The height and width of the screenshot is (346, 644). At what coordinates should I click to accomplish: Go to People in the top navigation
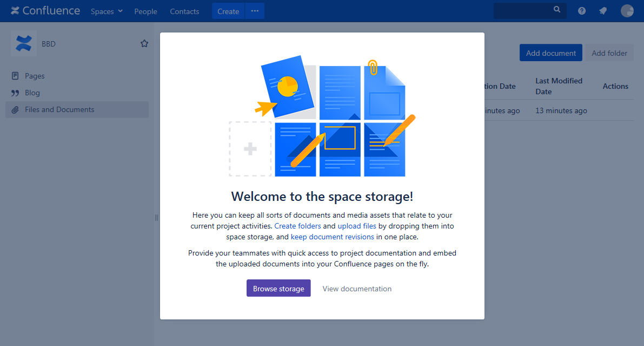coord(145,11)
